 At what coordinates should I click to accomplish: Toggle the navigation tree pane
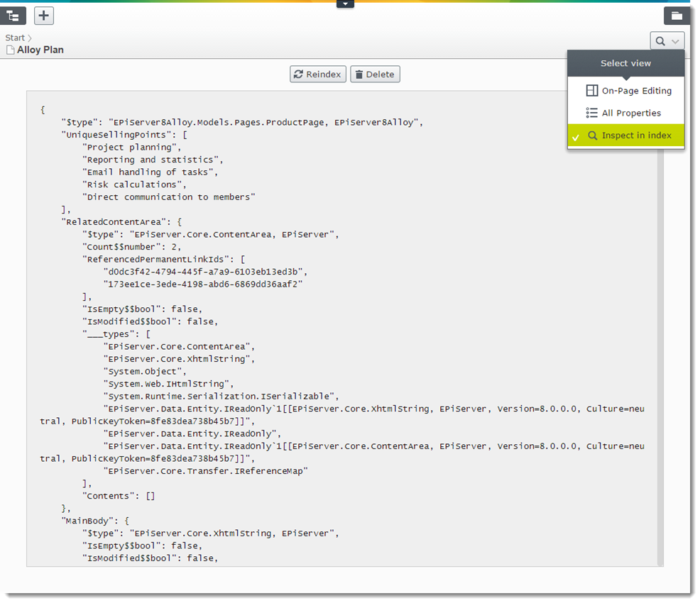pyautogui.click(x=13, y=16)
